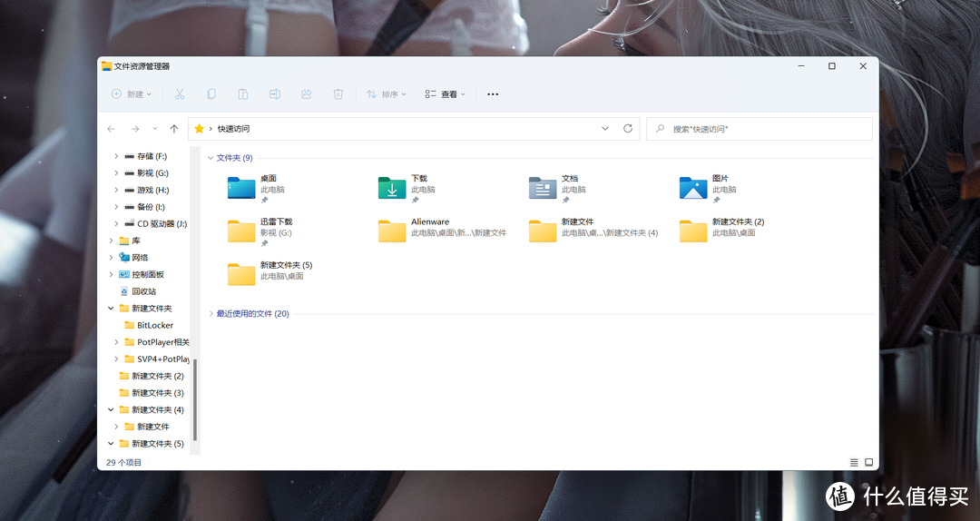Expand 备份 (I:) drive in tree

[116, 207]
